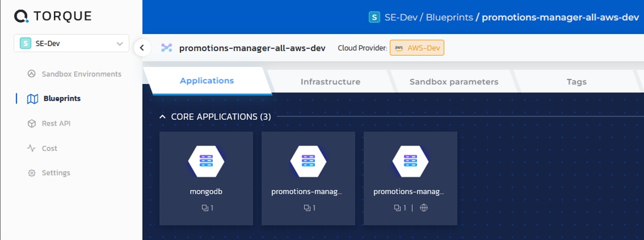This screenshot has height=240, width=644.
Task: Click the Torque logo icon
Action: [22, 17]
